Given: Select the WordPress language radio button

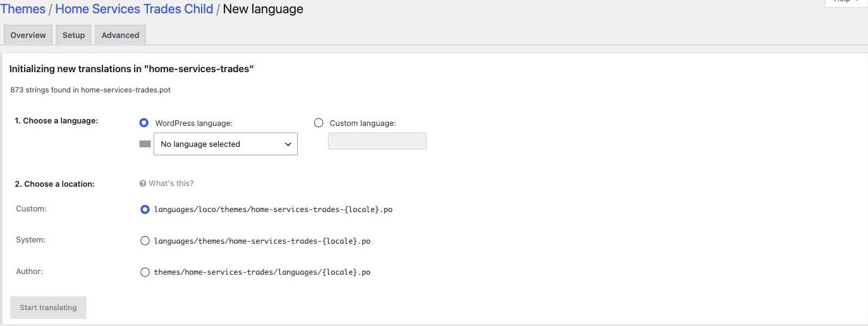Looking at the screenshot, I should tap(144, 123).
